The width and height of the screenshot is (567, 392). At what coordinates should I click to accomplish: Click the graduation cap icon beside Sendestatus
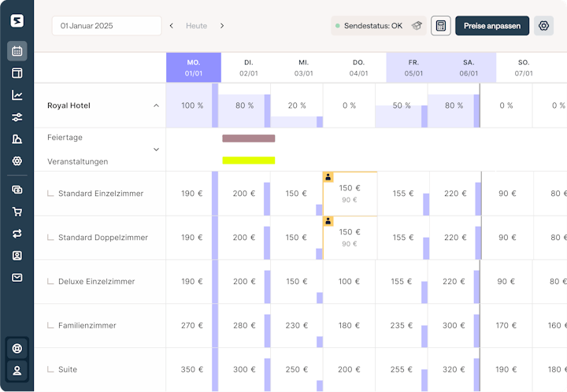point(417,26)
